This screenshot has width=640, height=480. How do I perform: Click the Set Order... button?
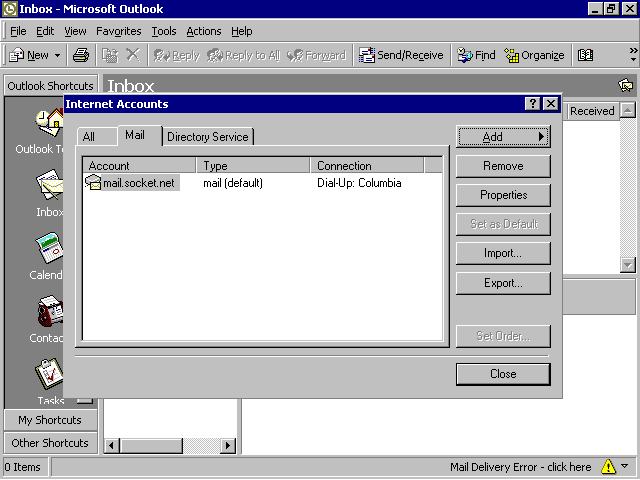[x=503, y=336]
